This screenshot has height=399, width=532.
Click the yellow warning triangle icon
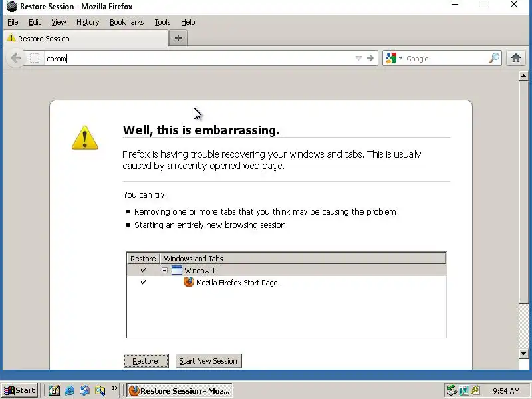tap(85, 138)
